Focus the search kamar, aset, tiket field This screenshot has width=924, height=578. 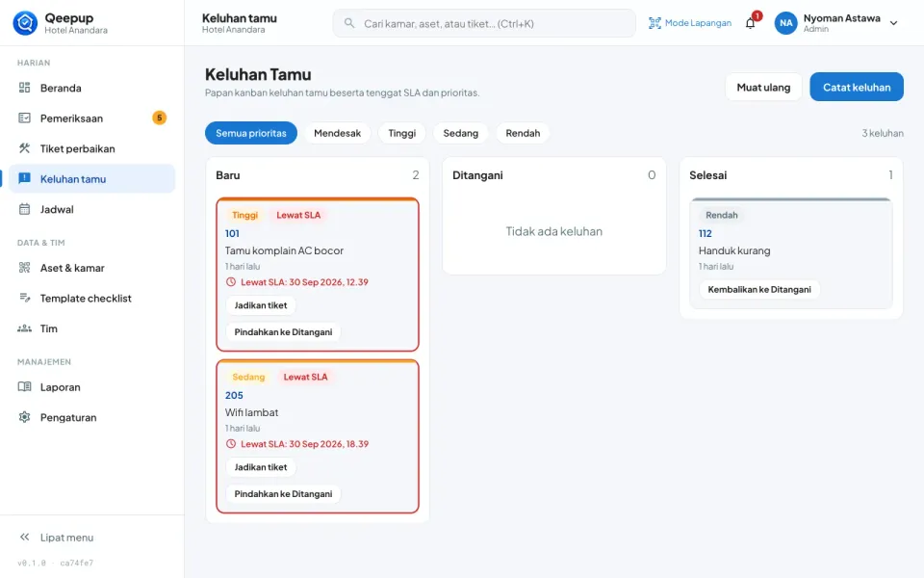484,23
